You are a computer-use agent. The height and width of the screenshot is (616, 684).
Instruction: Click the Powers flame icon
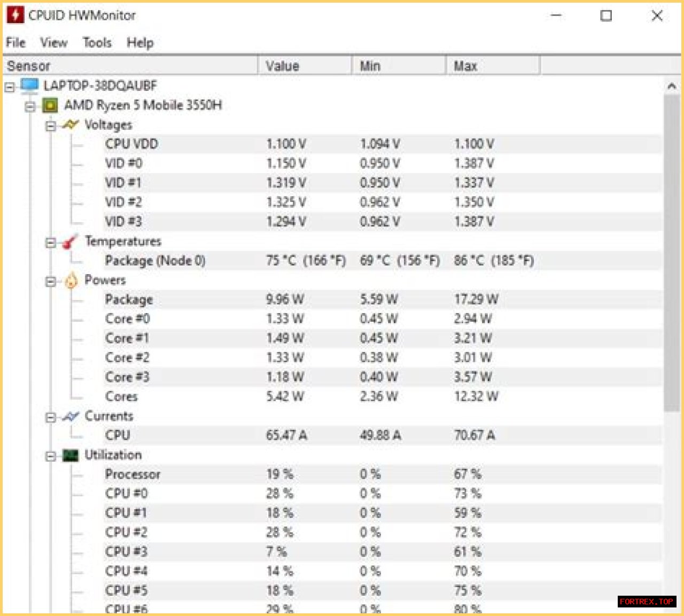71,280
